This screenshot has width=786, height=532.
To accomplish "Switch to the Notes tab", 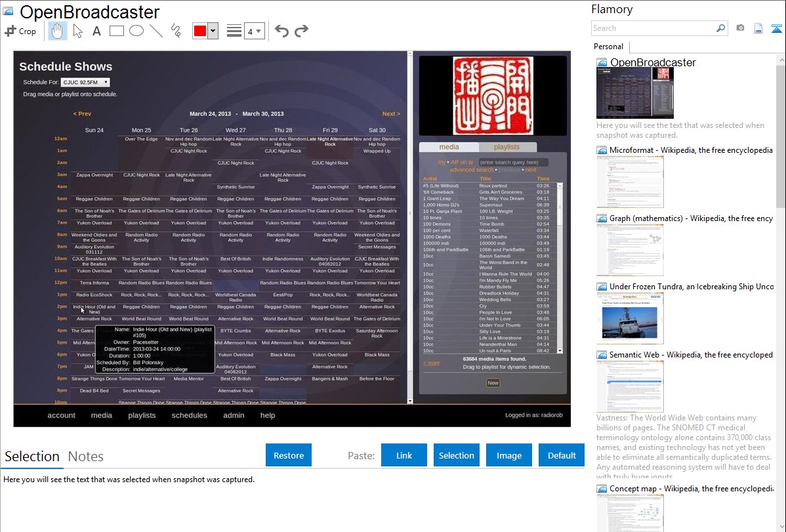I will coord(86,457).
